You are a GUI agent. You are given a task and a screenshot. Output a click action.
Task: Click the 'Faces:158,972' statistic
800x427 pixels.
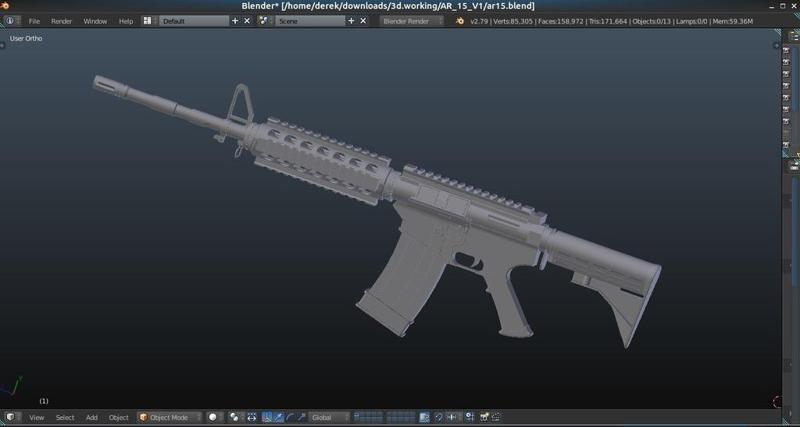coord(561,21)
